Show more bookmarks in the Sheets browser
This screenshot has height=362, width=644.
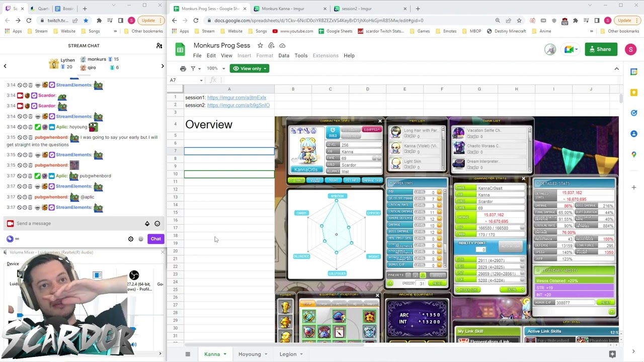(x=592, y=31)
